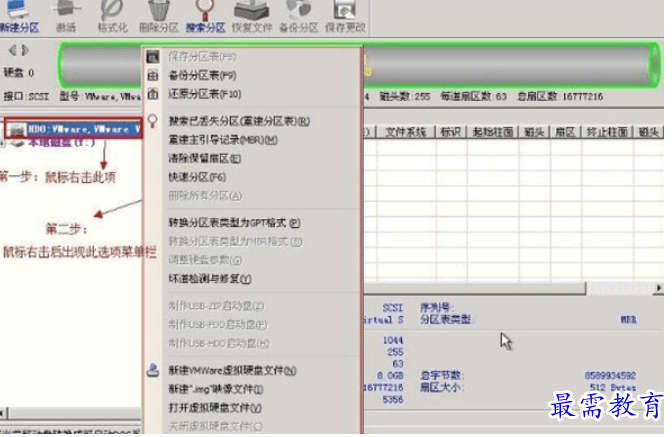Click the 格式化 toolbar icon
The height and width of the screenshot is (437, 672).
coord(112,9)
